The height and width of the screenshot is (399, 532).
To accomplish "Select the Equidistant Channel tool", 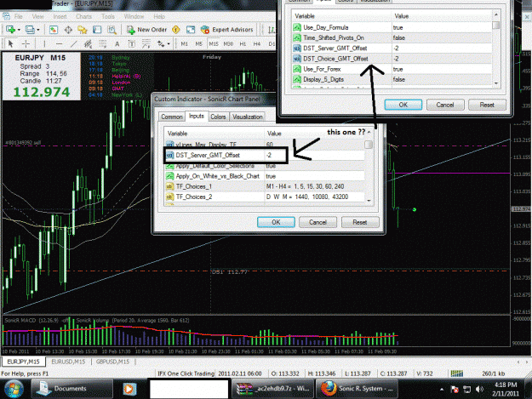I will point(89,43).
